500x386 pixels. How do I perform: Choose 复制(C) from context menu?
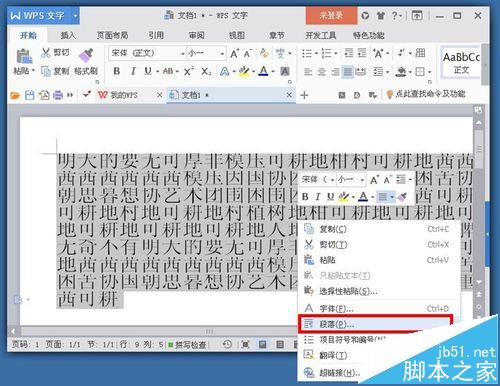click(x=378, y=229)
